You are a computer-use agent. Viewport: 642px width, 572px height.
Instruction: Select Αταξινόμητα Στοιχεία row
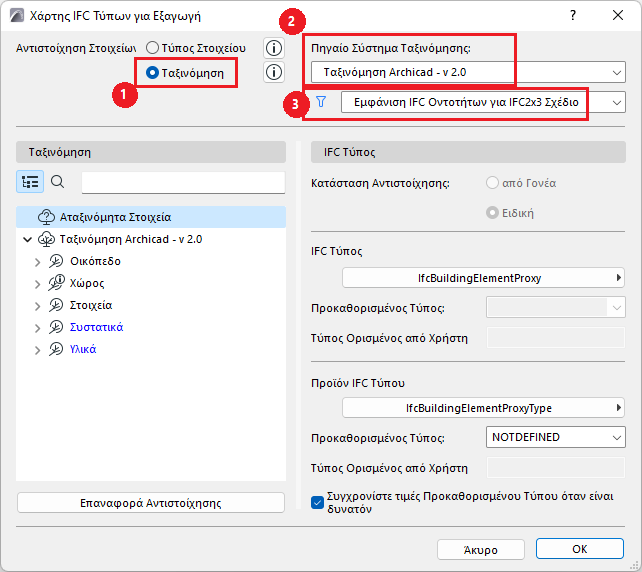click(x=151, y=217)
